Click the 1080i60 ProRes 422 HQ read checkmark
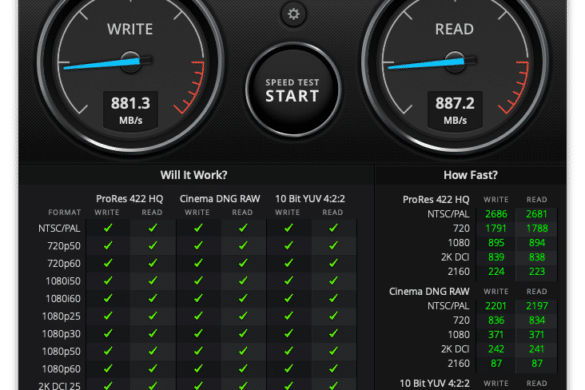 point(153,298)
